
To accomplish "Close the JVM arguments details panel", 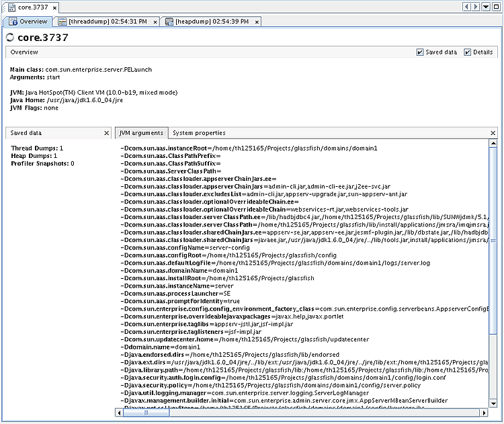I will [x=493, y=133].
